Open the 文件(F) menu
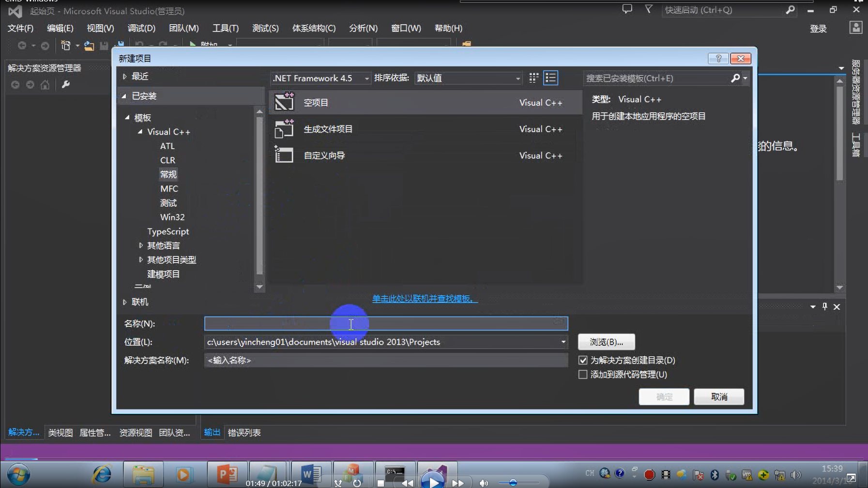Image resolution: width=868 pixels, height=488 pixels. [20, 28]
